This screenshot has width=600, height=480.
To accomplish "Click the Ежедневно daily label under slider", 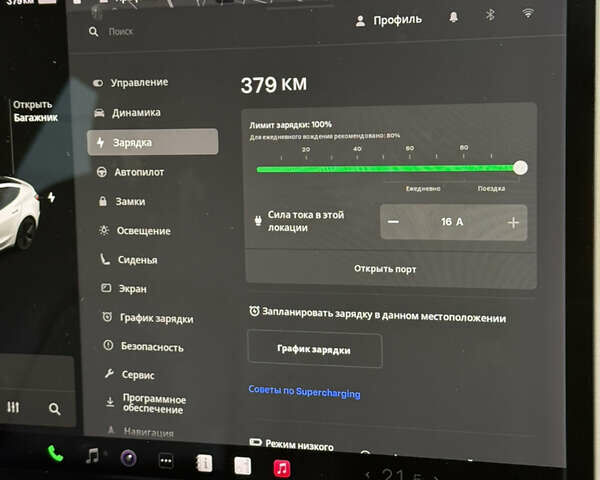I will pos(423,188).
